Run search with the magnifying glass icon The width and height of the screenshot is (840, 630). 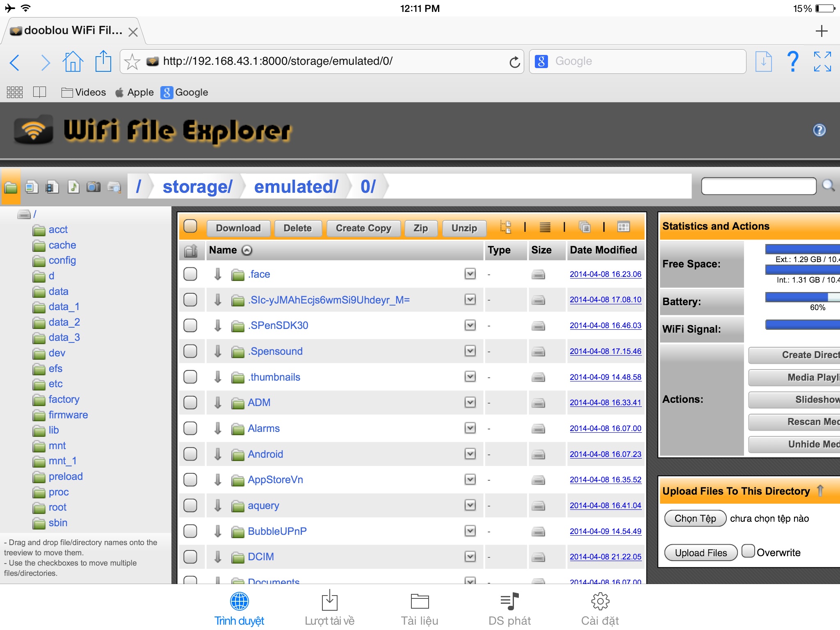828,186
